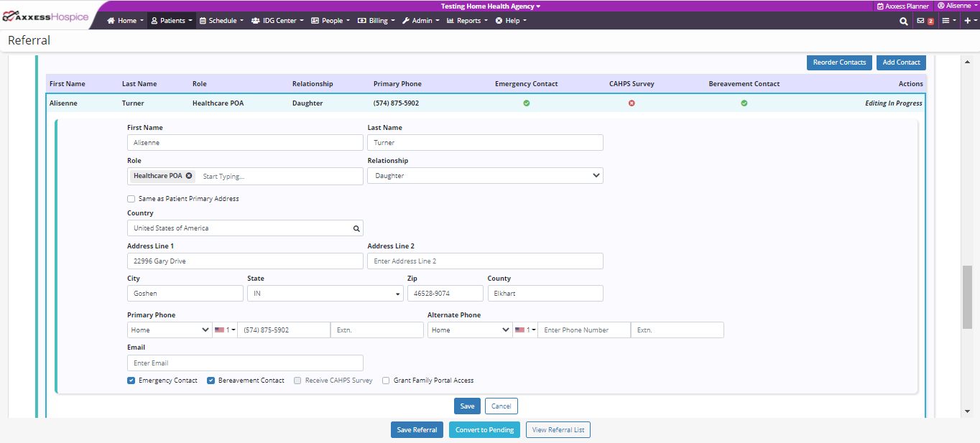This screenshot has height=443, width=980.
Task: Expand the State dropdown
Action: (325, 294)
